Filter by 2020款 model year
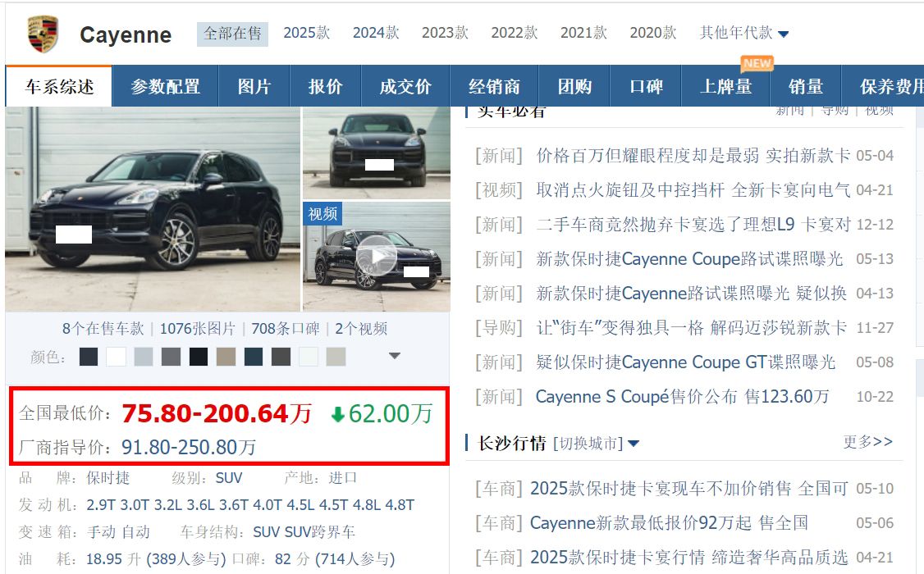 tap(653, 33)
